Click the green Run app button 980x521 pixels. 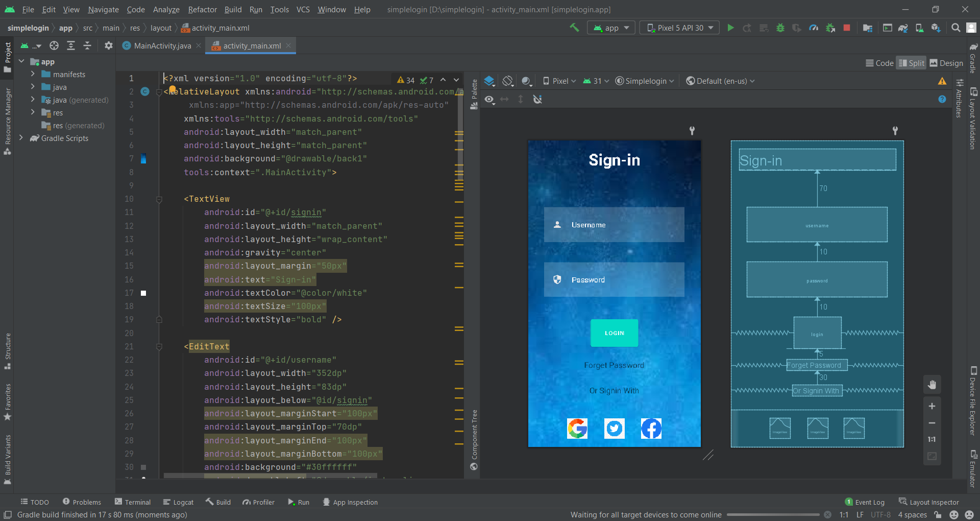(x=730, y=28)
